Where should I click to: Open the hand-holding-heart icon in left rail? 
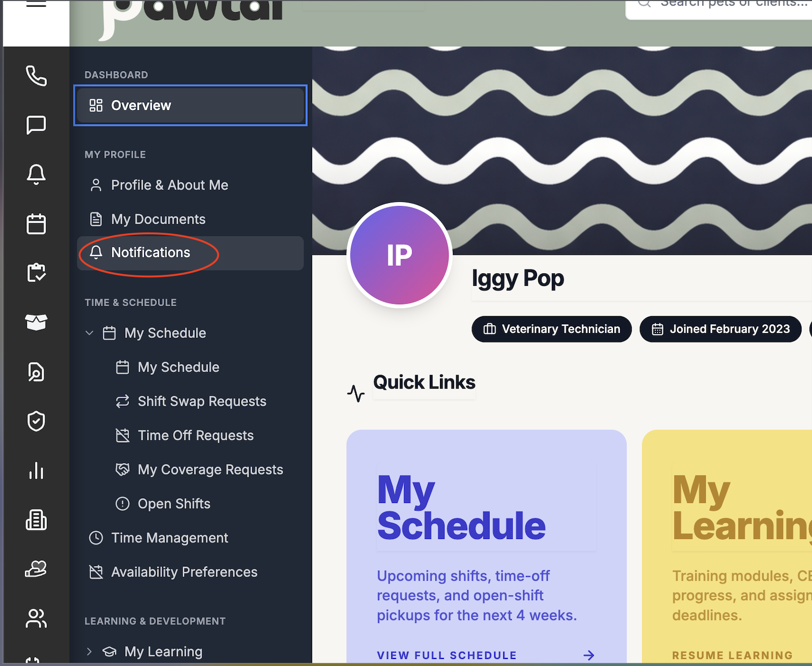[36, 569]
